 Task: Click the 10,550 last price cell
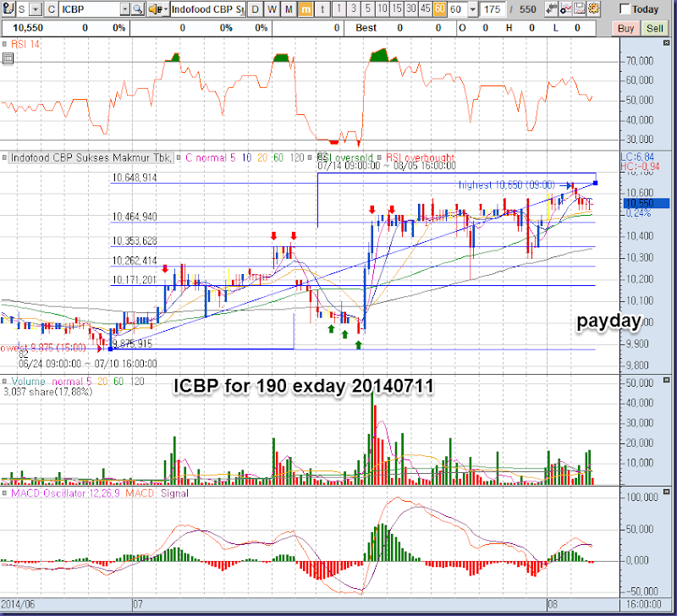(x=28, y=28)
